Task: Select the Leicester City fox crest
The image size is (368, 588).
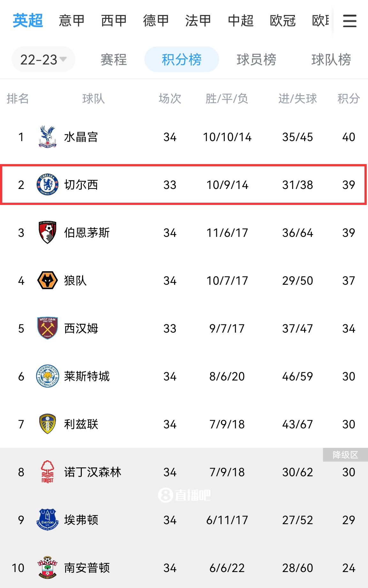Action: 46,377
